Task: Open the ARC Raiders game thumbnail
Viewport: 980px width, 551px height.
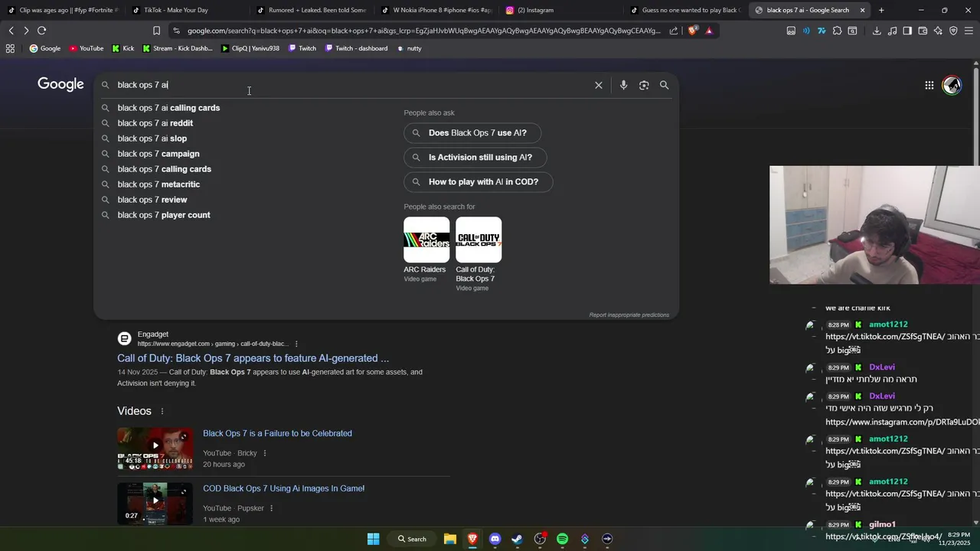Action: coord(426,240)
